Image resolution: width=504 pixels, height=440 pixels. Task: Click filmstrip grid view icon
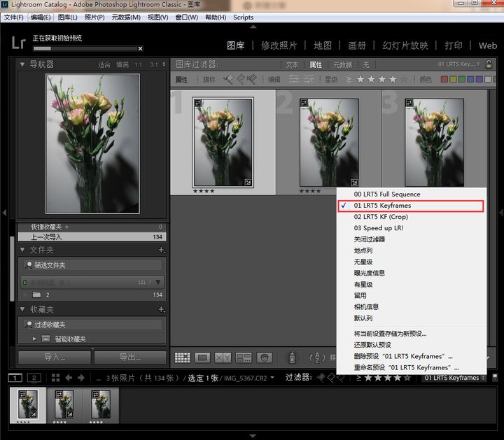[x=55, y=378]
